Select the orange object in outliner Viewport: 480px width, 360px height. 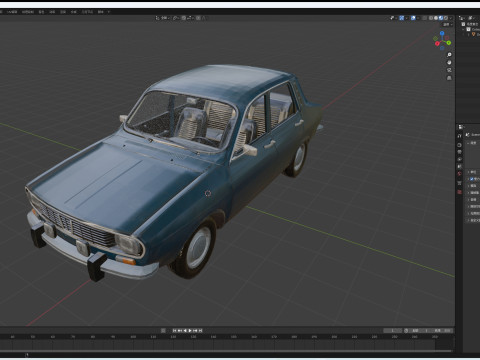click(x=473, y=34)
